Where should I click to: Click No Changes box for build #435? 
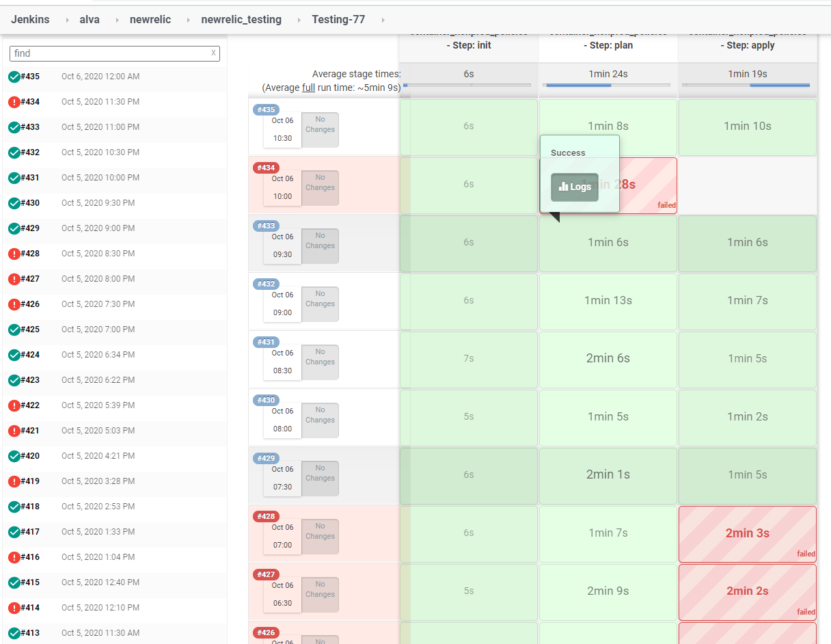[x=320, y=130]
